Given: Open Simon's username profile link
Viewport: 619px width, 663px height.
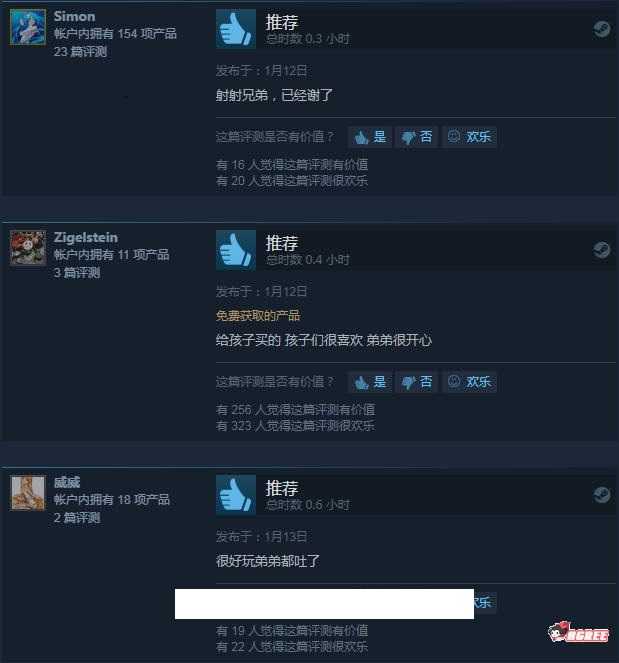Looking at the screenshot, I should tap(74, 16).
